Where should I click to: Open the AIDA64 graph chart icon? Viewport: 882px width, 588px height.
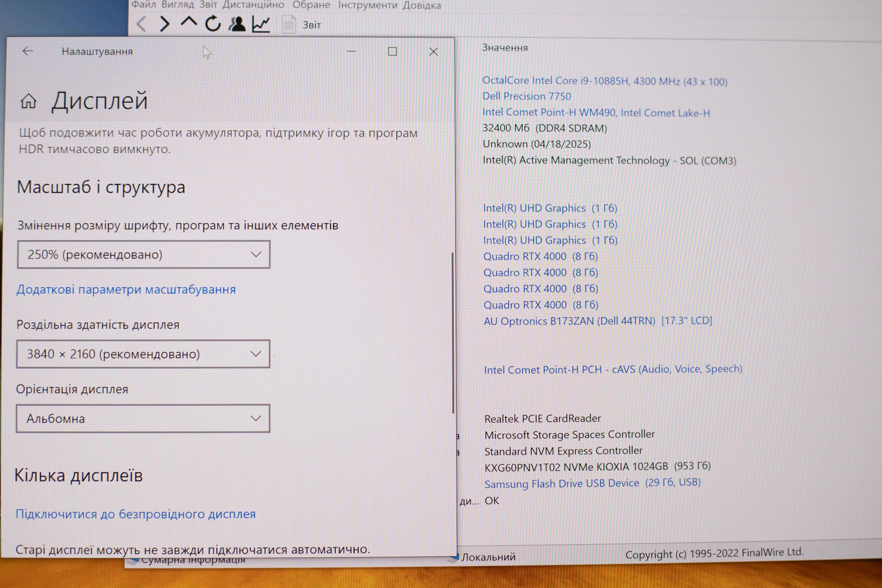click(261, 24)
